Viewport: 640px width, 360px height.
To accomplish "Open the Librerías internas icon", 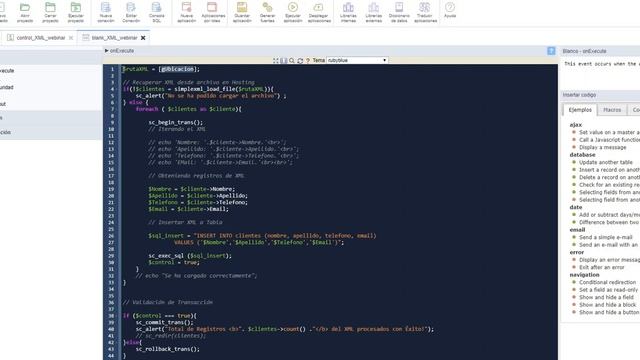I will coord(348,12).
